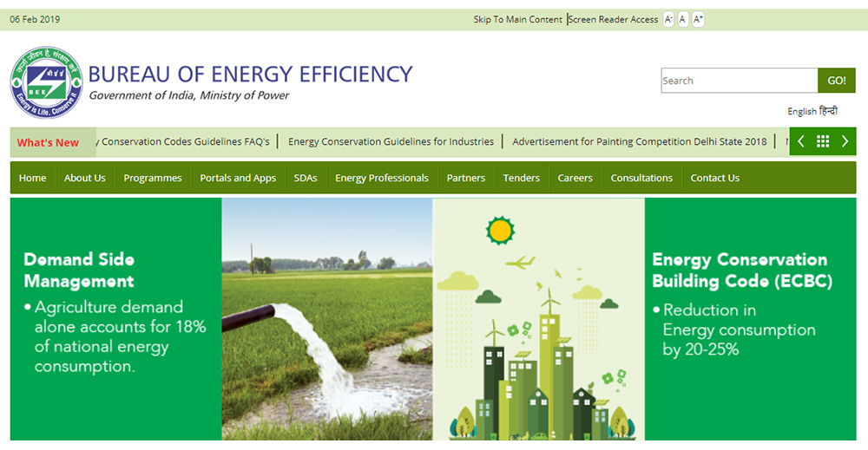Open the irrigation field banner image
This screenshot has width=868, height=450.
point(327,319)
